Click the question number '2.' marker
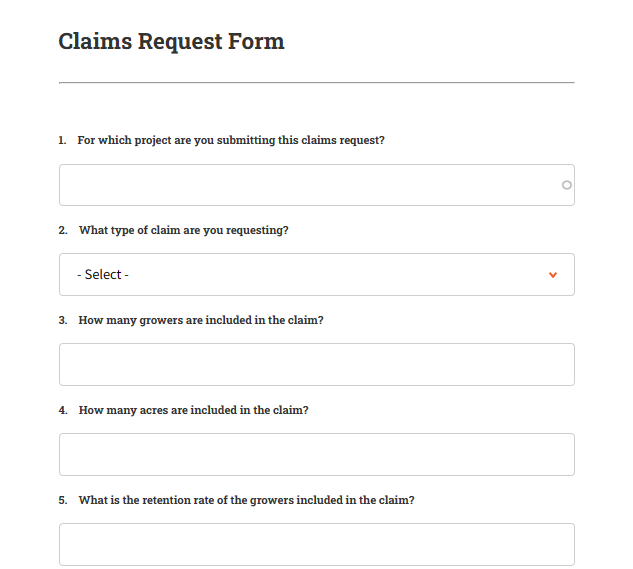 pyautogui.click(x=63, y=230)
